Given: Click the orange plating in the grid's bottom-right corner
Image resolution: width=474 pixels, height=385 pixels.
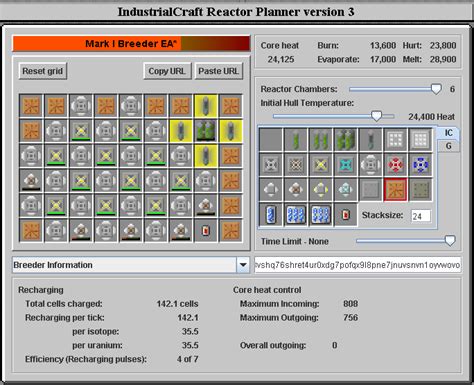Looking at the screenshot, I should (231, 230).
